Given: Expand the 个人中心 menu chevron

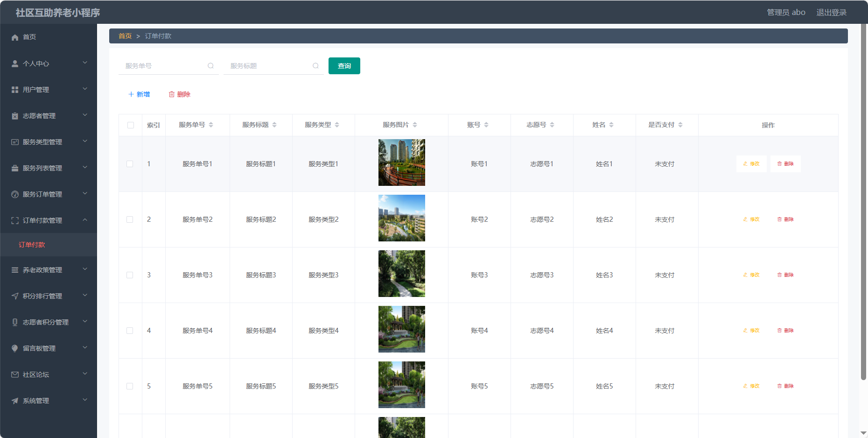Looking at the screenshot, I should pos(85,63).
